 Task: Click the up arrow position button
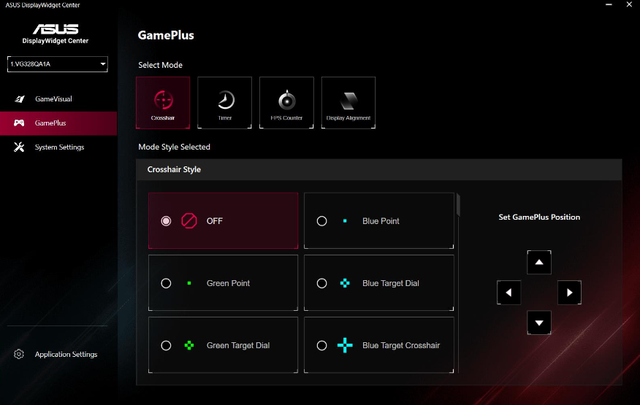(539, 263)
